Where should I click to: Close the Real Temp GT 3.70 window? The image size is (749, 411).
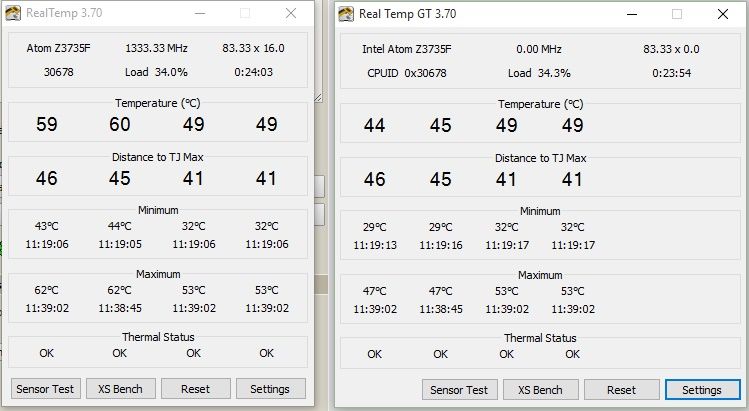[x=723, y=14]
